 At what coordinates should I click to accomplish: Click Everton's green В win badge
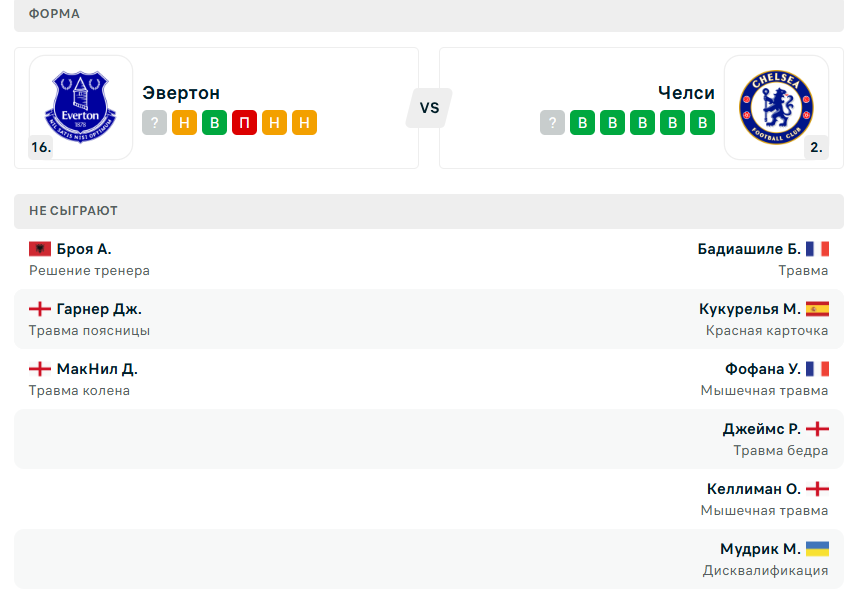pos(214,123)
